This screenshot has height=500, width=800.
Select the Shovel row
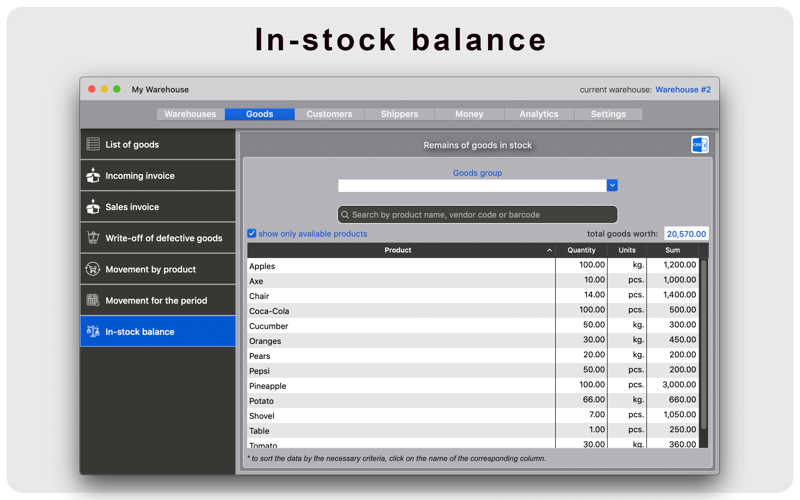tap(473, 415)
